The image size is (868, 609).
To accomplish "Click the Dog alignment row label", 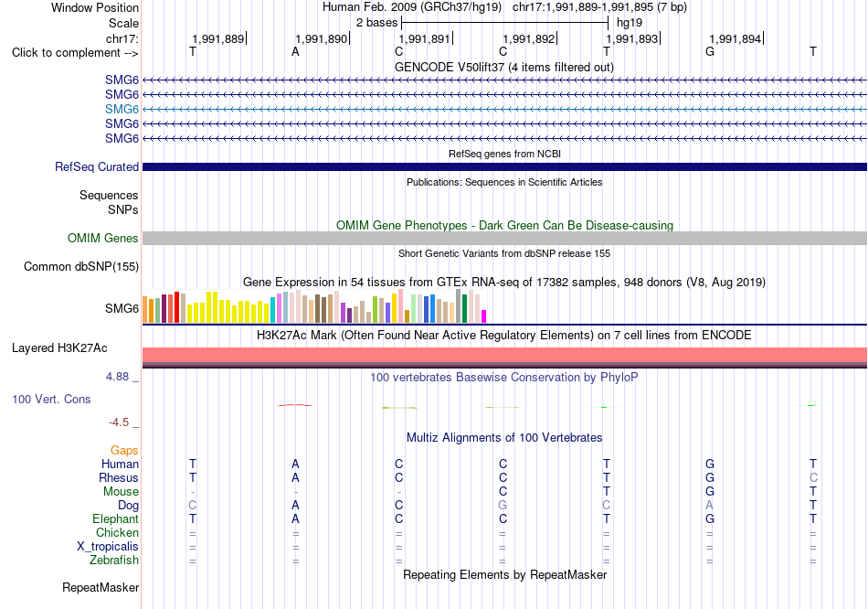I will 128,506.
